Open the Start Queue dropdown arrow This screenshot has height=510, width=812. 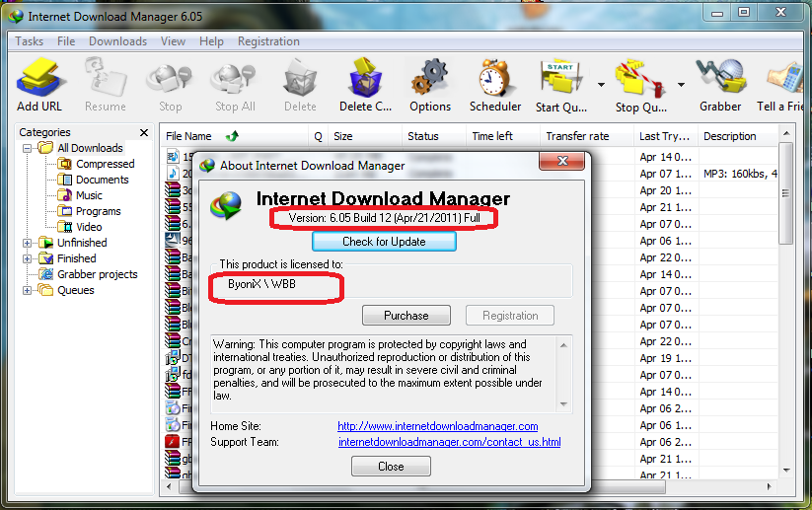pyautogui.click(x=601, y=85)
